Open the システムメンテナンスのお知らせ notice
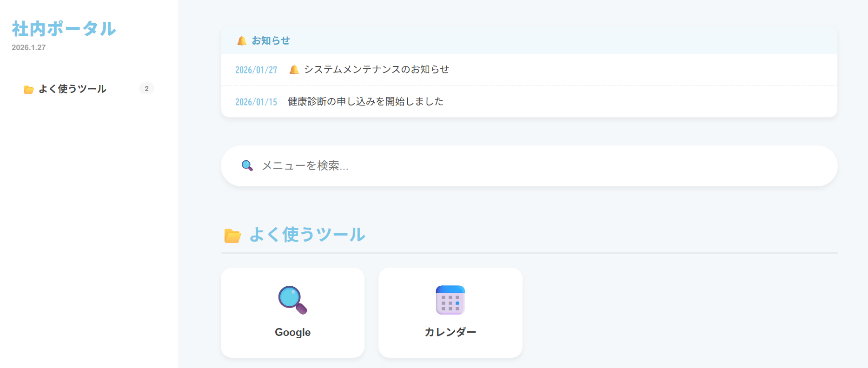 tap(376, 70)
